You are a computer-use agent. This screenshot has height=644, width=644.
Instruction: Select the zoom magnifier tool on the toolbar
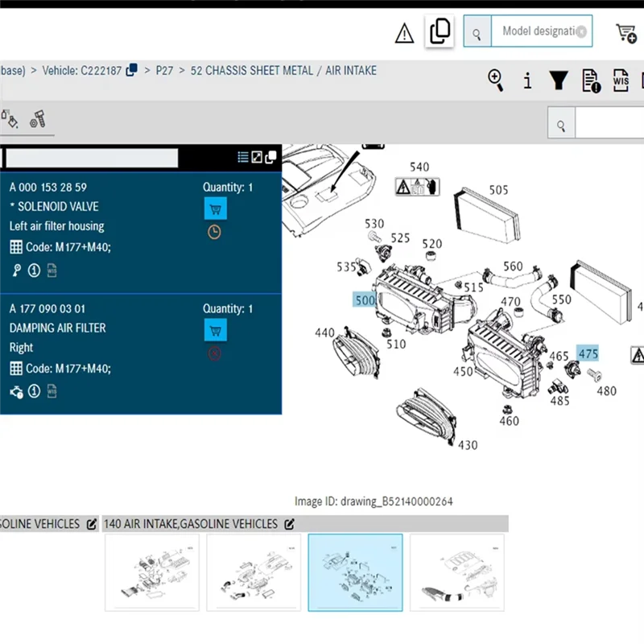tap(495, 80)
